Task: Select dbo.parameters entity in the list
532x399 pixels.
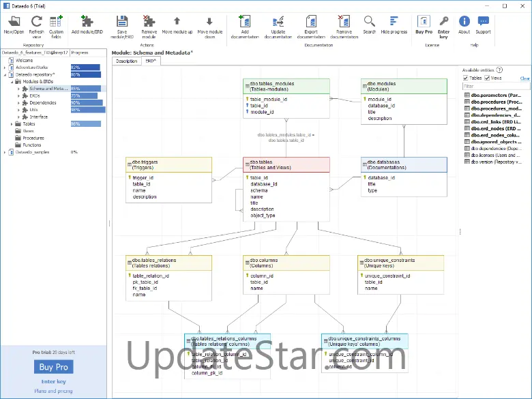Action: [x=492, y=95]
